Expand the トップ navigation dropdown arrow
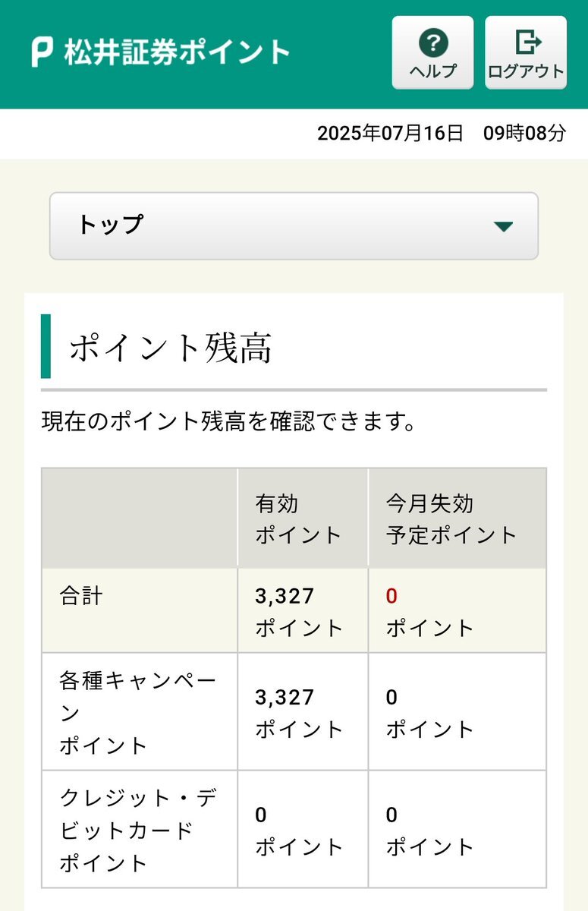This screenshot has width=588, height=911. point(503,226)
